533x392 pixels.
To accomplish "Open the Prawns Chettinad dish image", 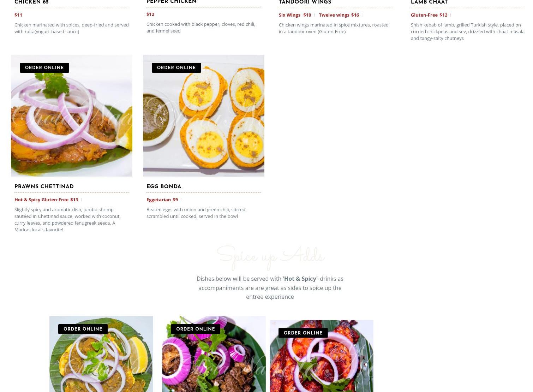I will (x=72, y=115).
